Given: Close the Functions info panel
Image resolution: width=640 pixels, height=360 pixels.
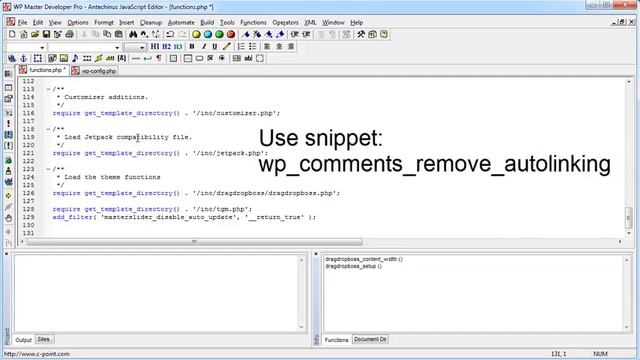Looking at the screenshot, I should [x=316, y=253].
